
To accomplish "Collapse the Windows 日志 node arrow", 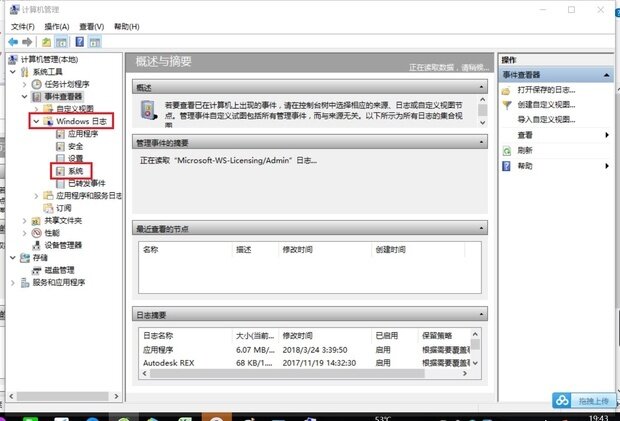I will [x=36, y=121].
